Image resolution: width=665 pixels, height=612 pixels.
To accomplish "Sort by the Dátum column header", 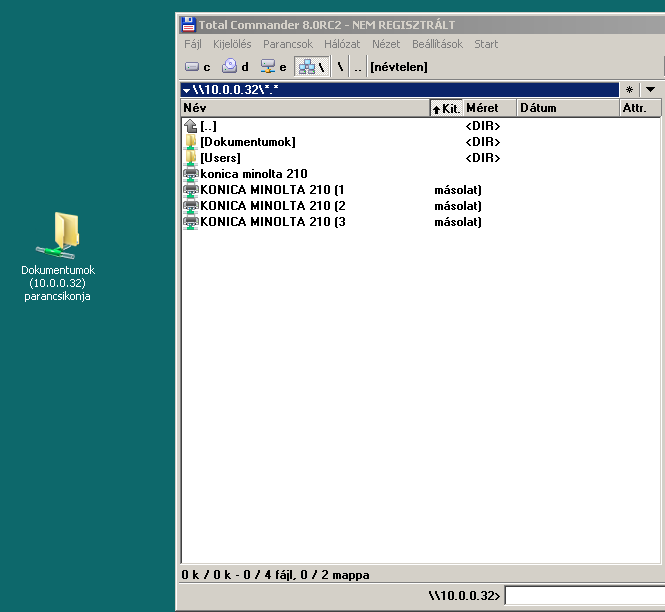I will pyautogui.click(x=568, y=108).
